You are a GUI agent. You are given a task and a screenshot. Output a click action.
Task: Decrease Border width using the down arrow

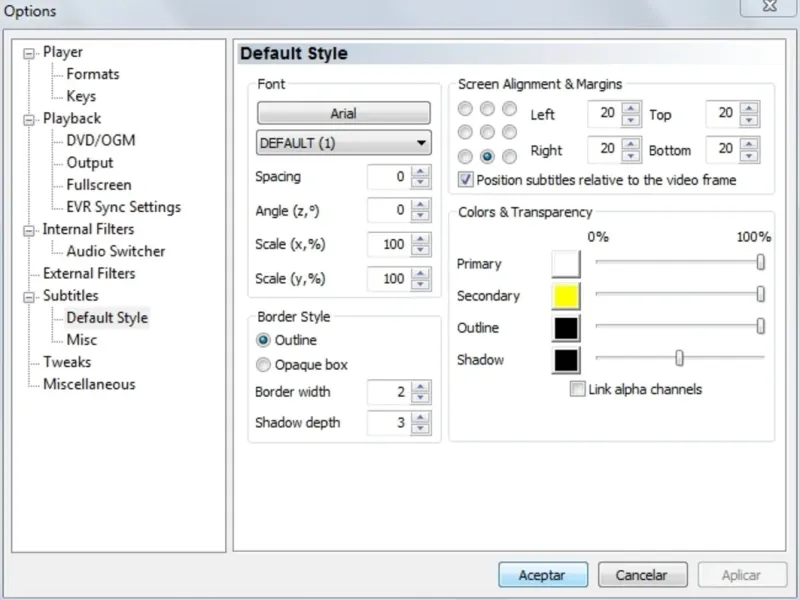click(x=421, y=398)
